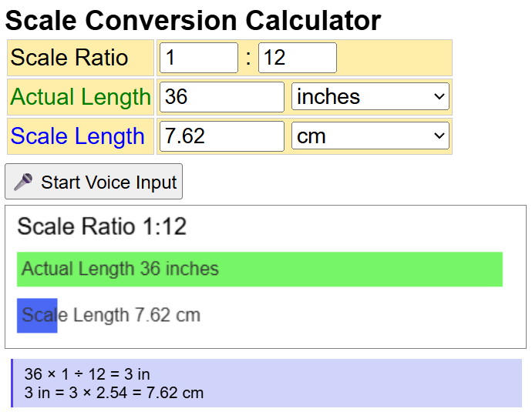
Task: Click the Scale Length input showing 7.62
Action: coord(222,136)
